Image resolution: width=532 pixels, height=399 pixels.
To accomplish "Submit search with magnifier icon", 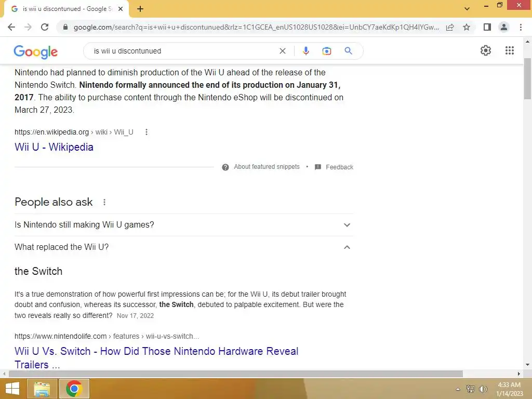I will (349, 51).
